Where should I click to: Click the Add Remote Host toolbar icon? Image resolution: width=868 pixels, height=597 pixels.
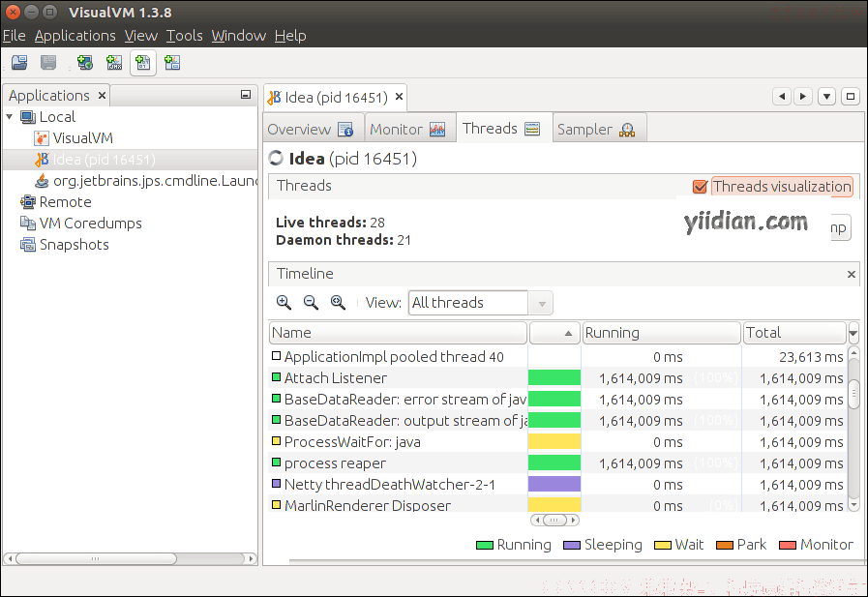click(x=85, y=63)
